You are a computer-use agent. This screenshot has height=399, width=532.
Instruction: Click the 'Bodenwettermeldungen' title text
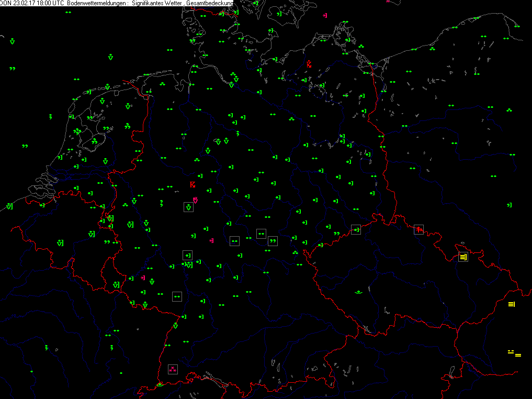(x=97, y=3)
